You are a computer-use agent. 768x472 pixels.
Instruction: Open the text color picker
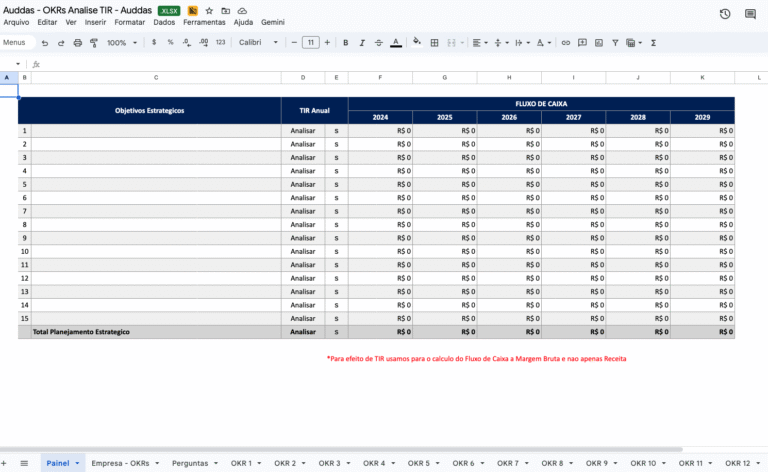pyautogui.click(x=396, y=43)
